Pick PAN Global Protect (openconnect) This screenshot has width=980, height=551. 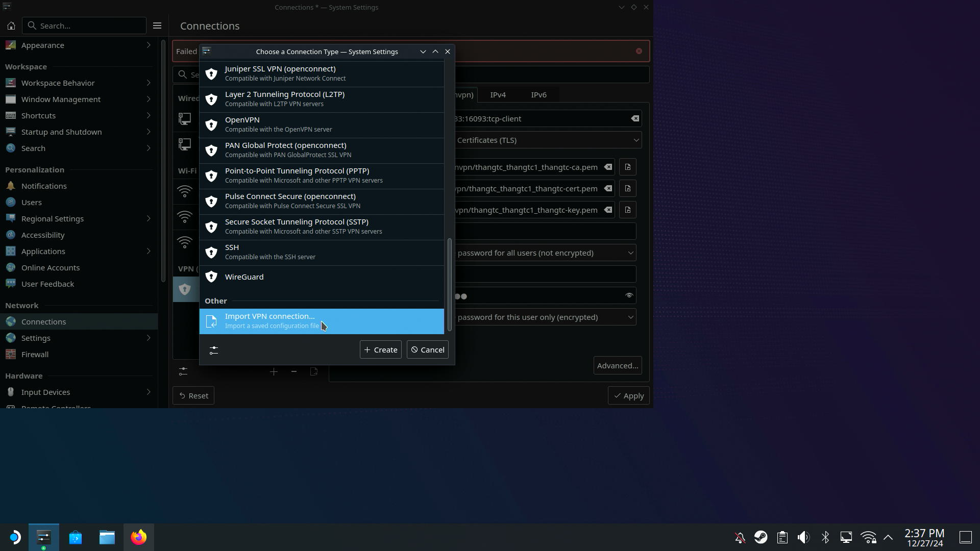pyautogui.click(x=322, y=150)
